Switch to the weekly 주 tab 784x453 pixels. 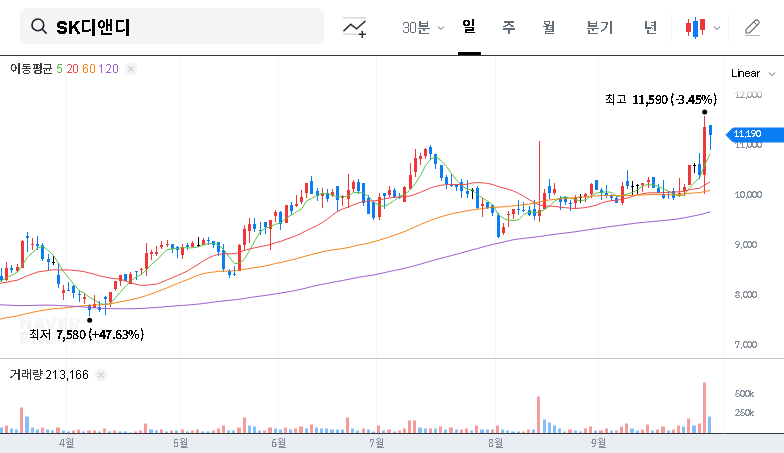point(508,28)
